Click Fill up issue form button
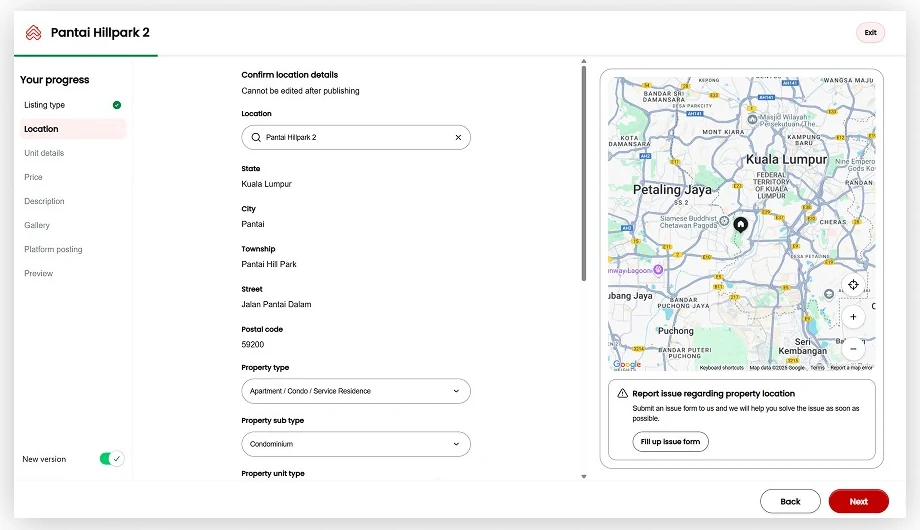The height and width of the screenshot is (530, 920). pyautogui.click(x=670, y=441)
